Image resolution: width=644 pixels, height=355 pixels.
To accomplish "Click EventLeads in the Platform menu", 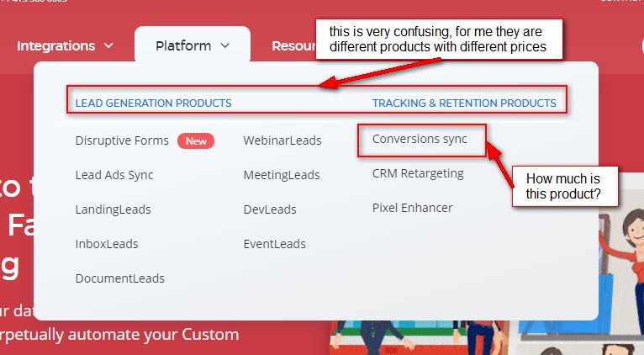I will click(x=275, y=244).
